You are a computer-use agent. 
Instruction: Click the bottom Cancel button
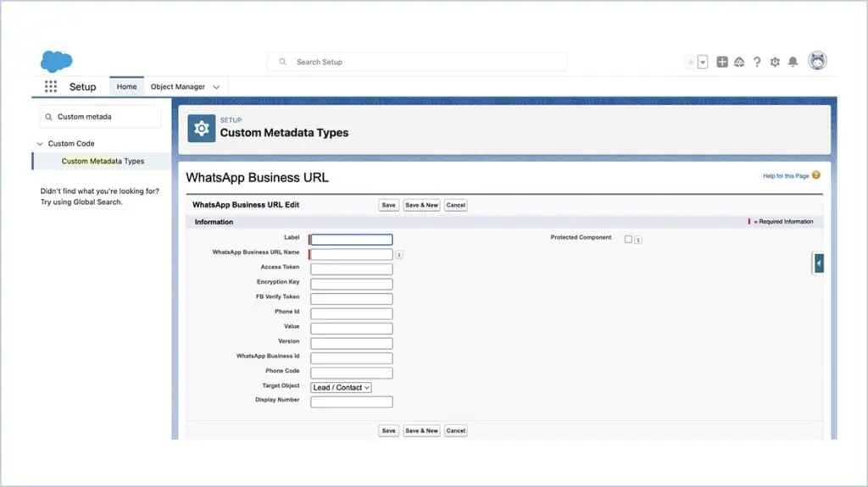(x=455, y=430)
